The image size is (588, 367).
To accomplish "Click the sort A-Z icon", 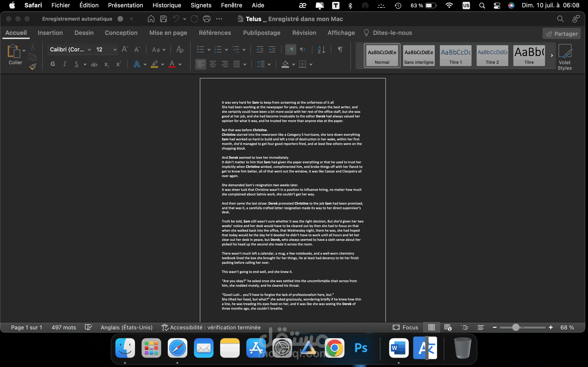I will 321,50.
